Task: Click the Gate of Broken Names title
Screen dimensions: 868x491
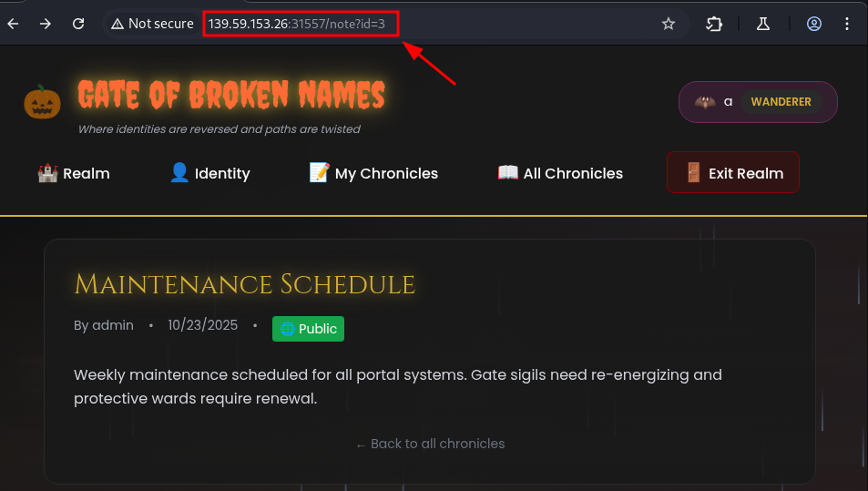Action: tap(231, 95)
